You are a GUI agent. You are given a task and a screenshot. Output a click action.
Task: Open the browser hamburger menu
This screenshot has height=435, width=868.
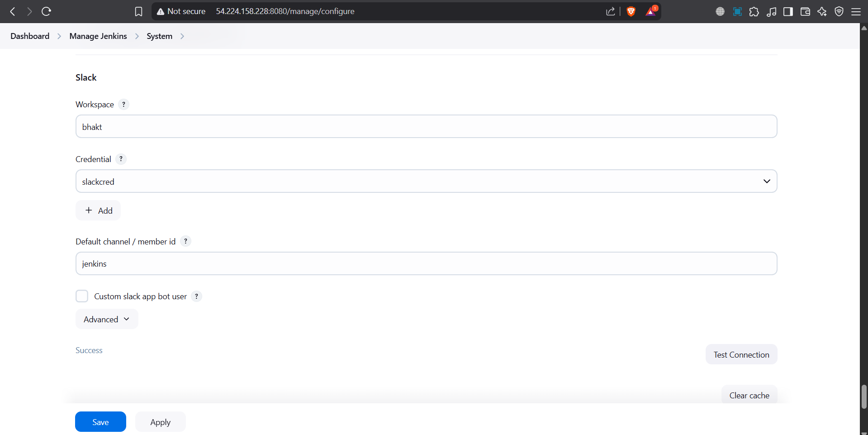click(x=856, y=11)
